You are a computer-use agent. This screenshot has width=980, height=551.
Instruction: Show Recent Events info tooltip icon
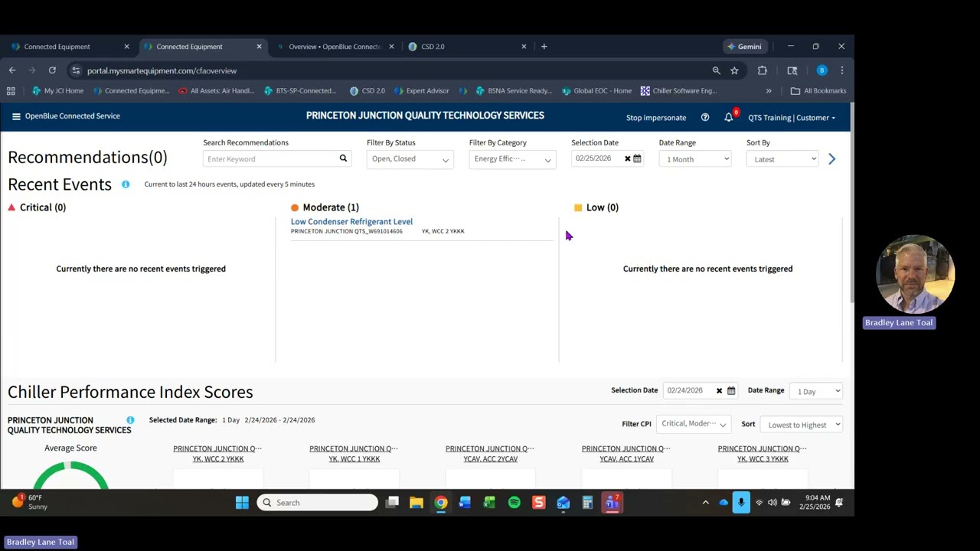tap(126, 184)
